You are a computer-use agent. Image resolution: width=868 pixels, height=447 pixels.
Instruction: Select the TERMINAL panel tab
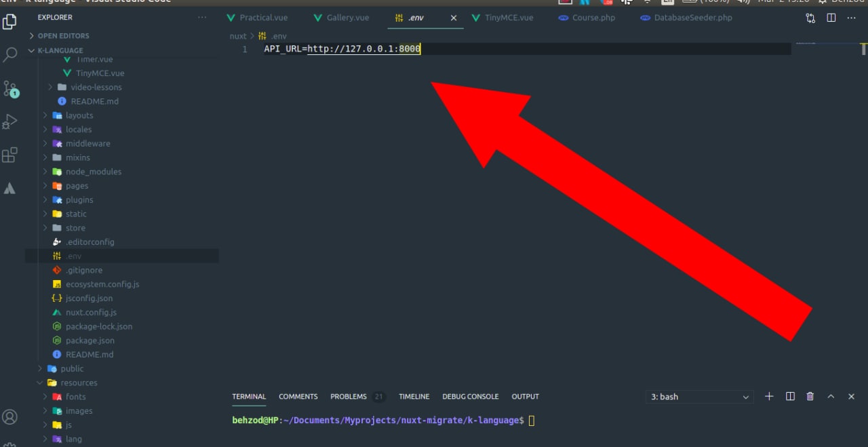249,396
